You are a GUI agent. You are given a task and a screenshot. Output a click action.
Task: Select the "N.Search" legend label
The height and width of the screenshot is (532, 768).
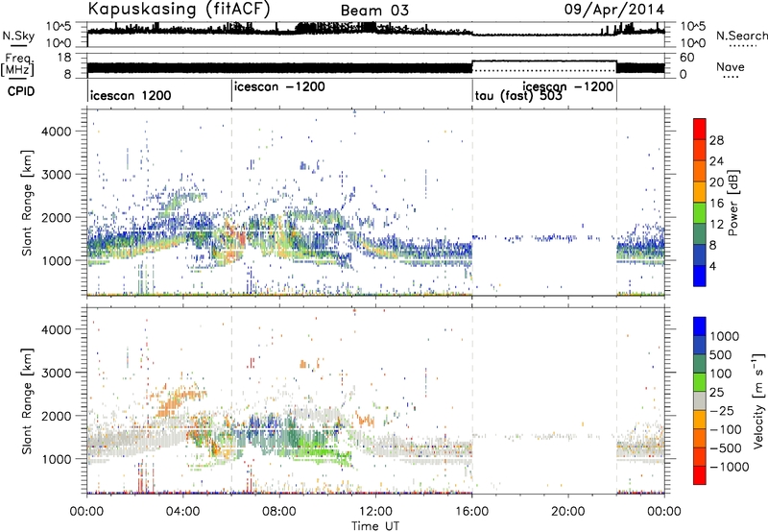[741, 36]
